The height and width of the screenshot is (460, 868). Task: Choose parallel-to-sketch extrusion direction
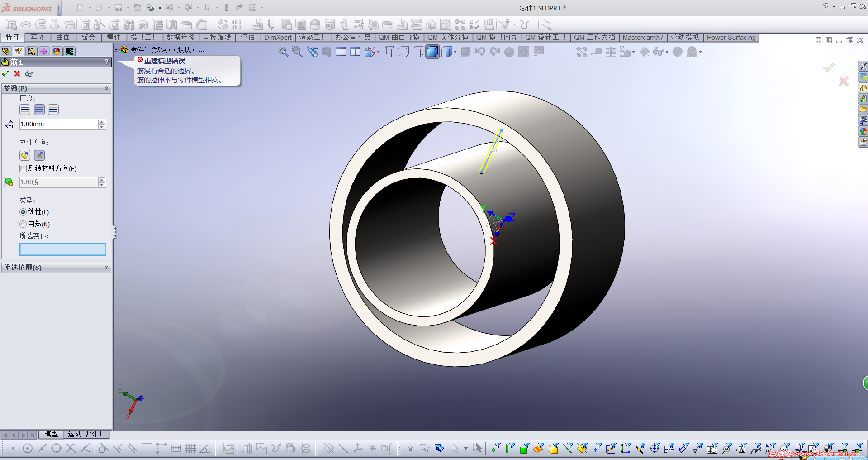[25, 155]
